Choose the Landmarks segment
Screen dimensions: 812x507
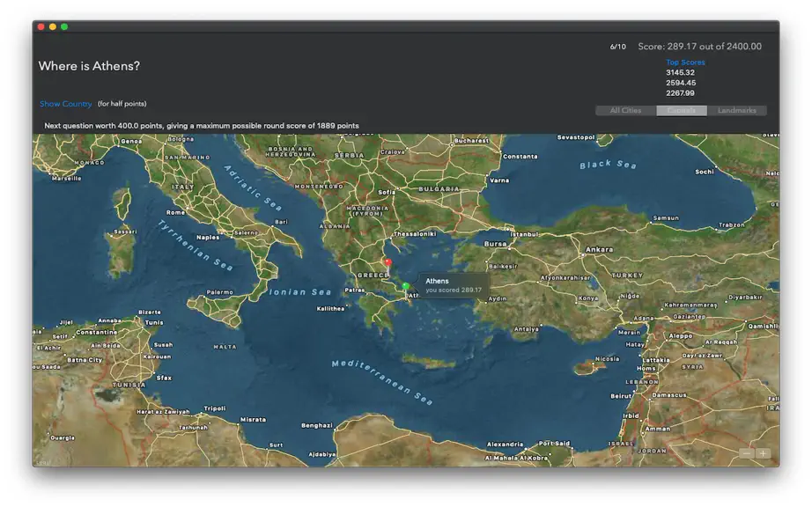[736, 110]
